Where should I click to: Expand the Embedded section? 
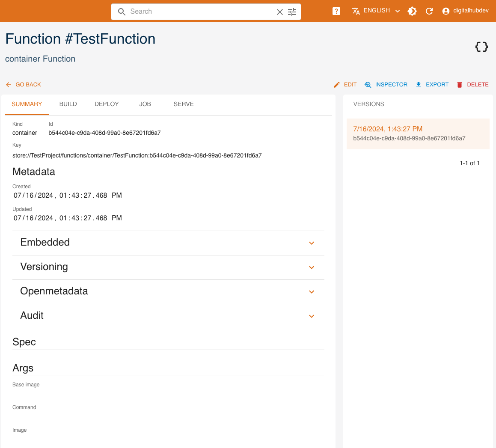coord(312,243)
